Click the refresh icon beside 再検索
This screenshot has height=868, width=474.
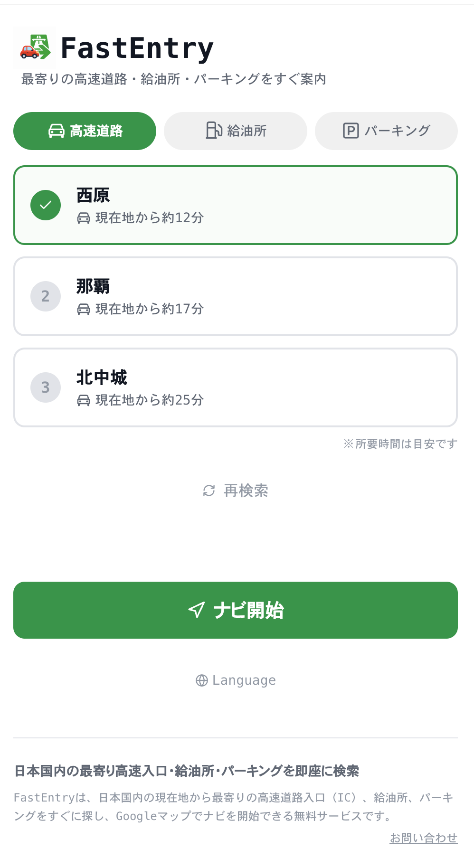209,491
